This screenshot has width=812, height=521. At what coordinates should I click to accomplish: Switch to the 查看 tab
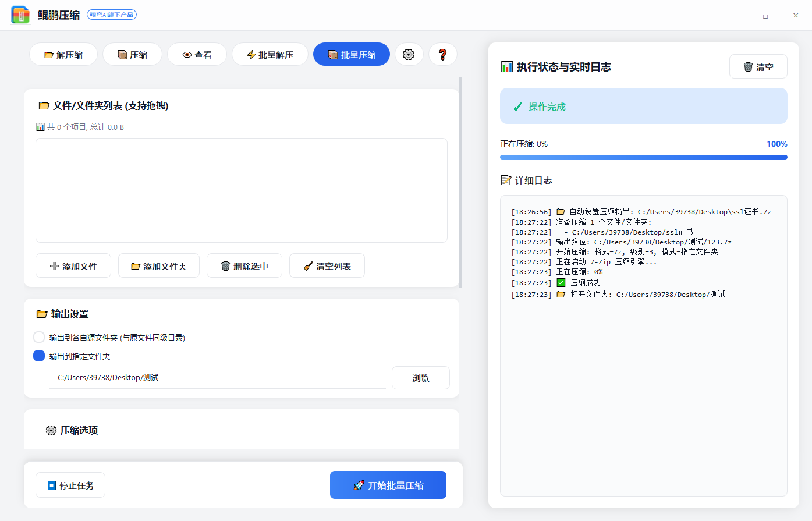click(197, 54)
